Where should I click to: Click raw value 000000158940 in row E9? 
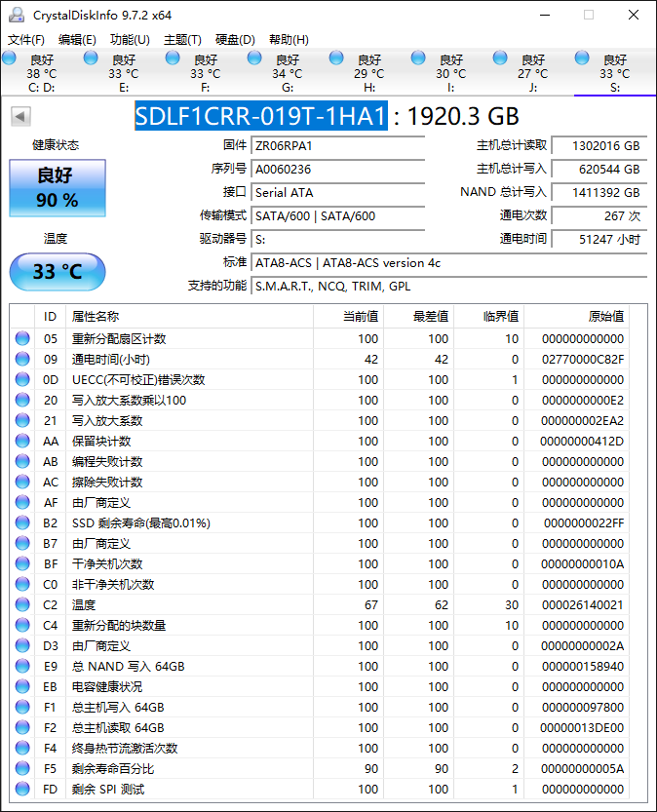pos(583,667)
